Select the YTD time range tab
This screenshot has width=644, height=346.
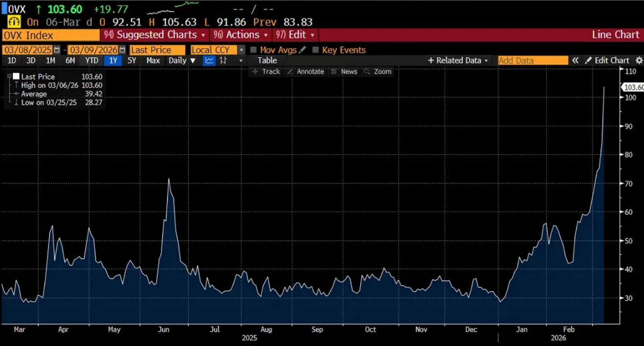(x=91, y=61)
